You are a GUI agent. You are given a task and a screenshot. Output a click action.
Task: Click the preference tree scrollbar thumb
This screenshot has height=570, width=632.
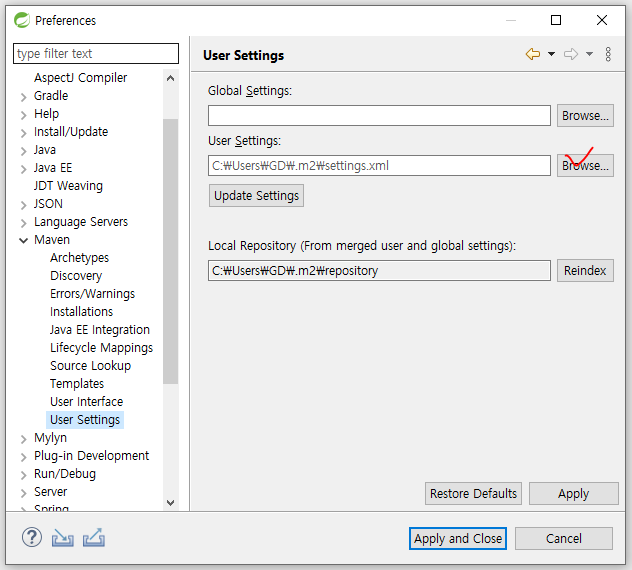click(x=170, y=252)
